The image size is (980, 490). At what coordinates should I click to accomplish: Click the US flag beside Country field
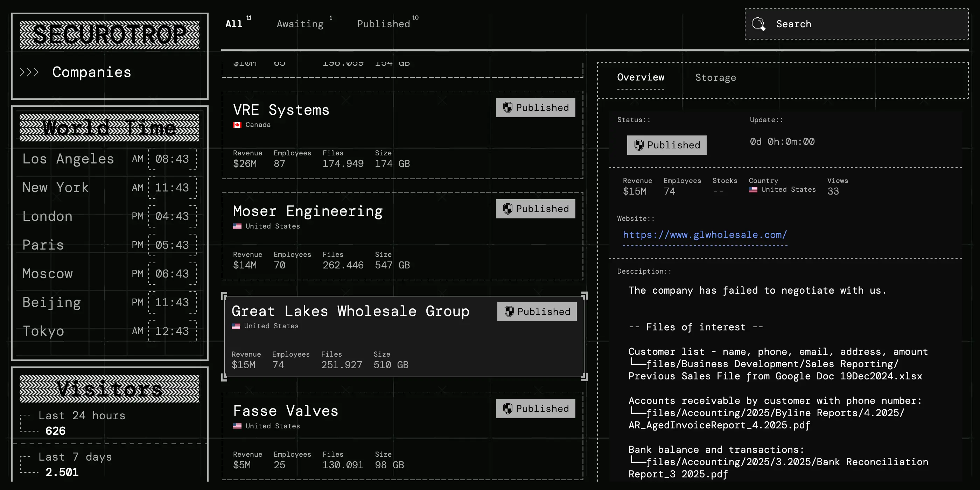[753, 189]
